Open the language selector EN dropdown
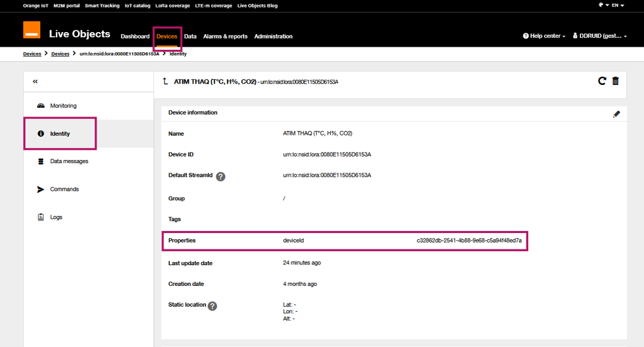Viewport: 644px width, 347px height. tap(618, 5)
